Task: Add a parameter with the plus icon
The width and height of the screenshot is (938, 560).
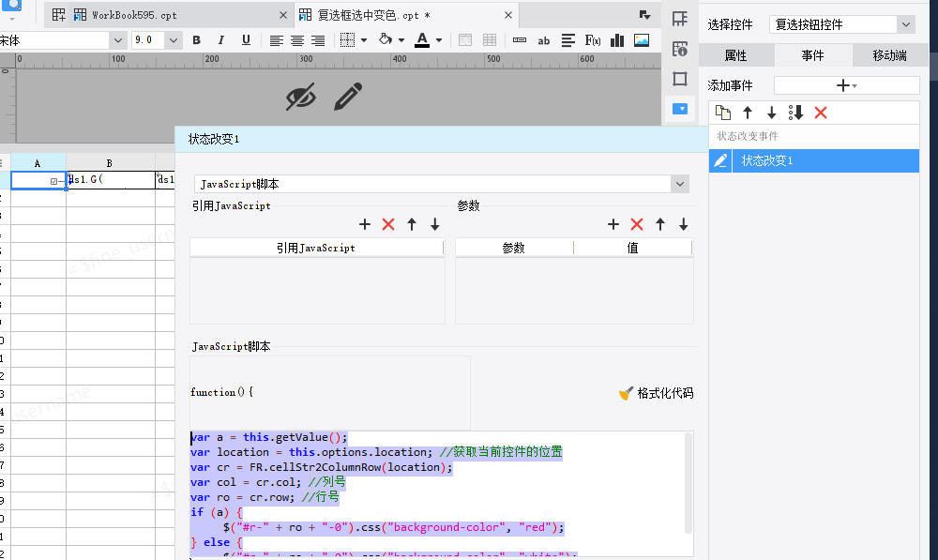Action: pos(613,224)
